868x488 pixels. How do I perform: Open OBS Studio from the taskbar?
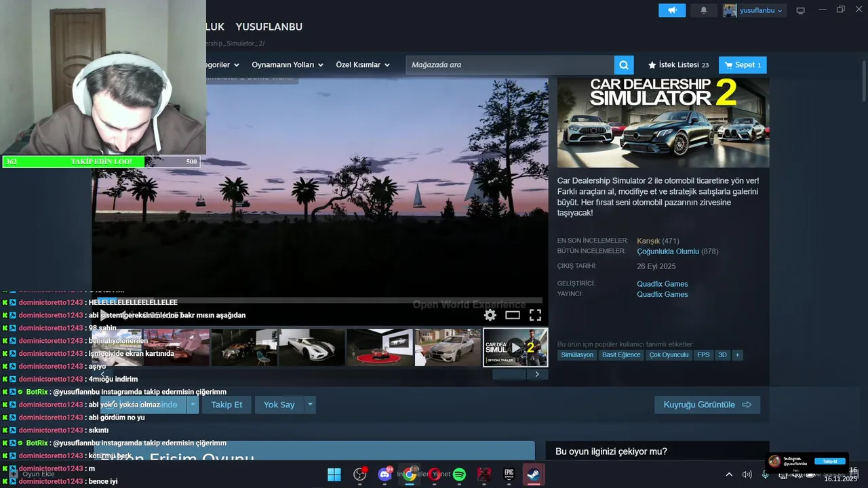(360, 474)
